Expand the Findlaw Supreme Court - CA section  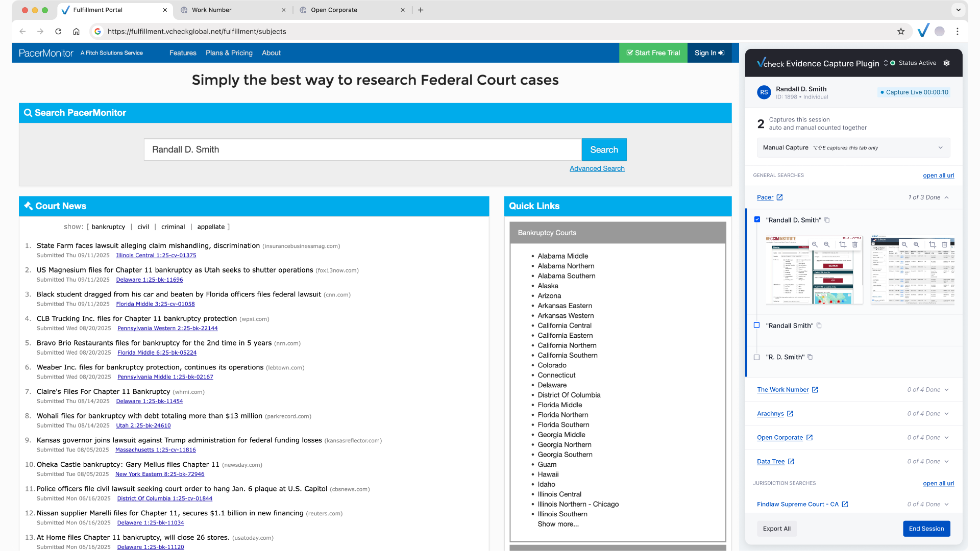[x=947, y=504]
